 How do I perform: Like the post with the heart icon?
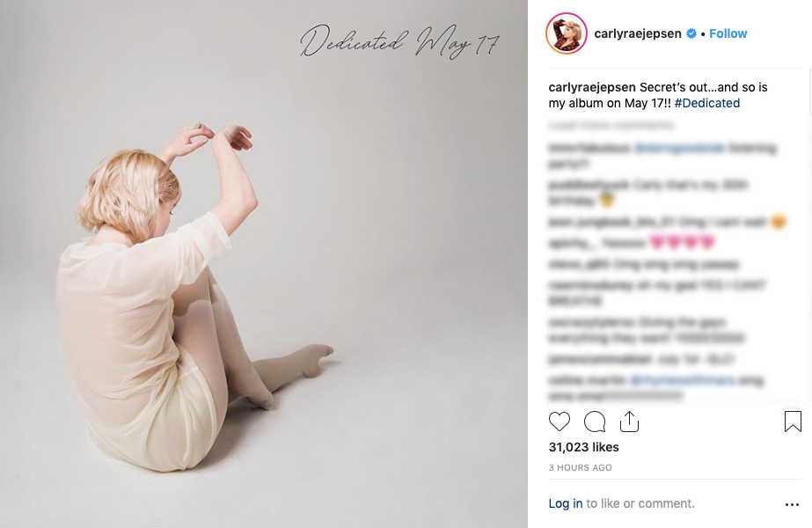(559, 422)
